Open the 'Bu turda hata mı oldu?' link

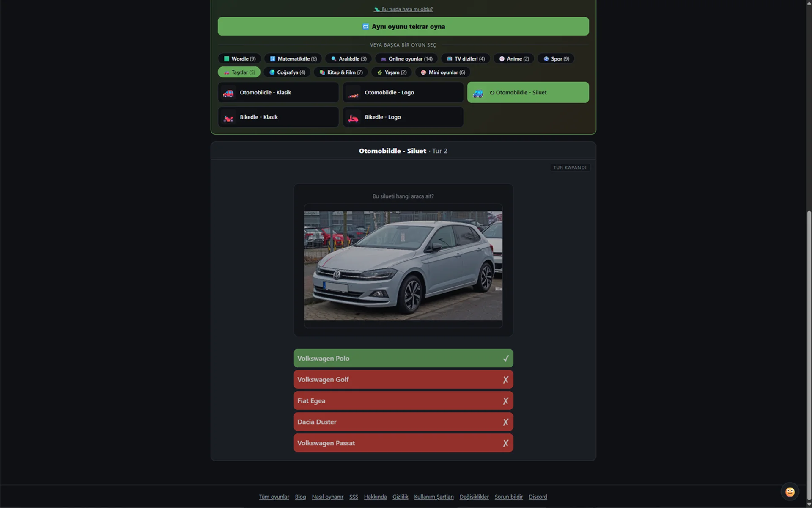pyautogui.click(x=407, y=9)
